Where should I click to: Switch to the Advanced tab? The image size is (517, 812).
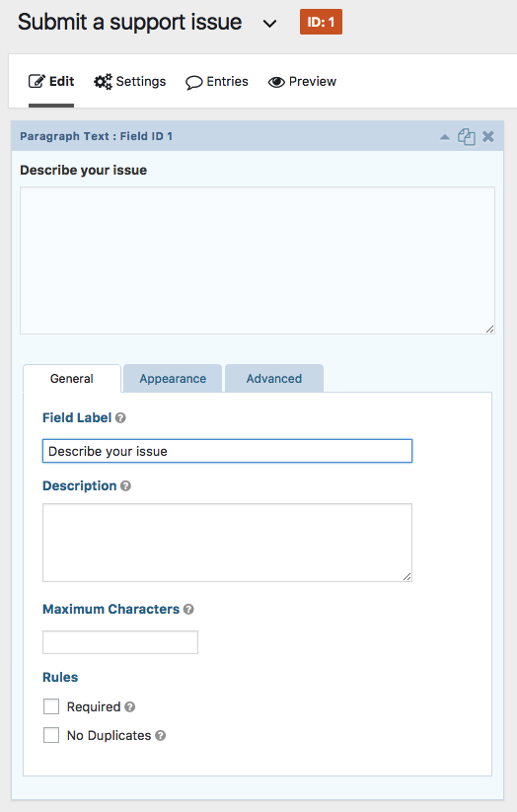274,379
